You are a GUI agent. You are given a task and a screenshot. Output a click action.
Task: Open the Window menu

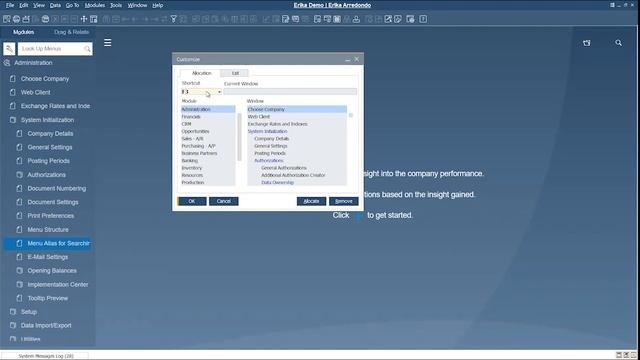[137, 5]
